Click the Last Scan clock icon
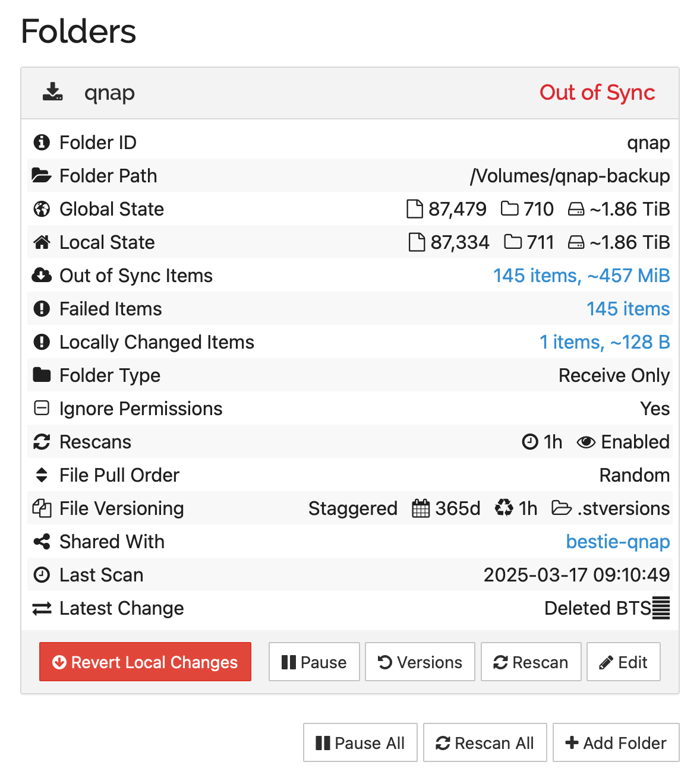This screenshot has height=784, width=700. click(42, 575)
